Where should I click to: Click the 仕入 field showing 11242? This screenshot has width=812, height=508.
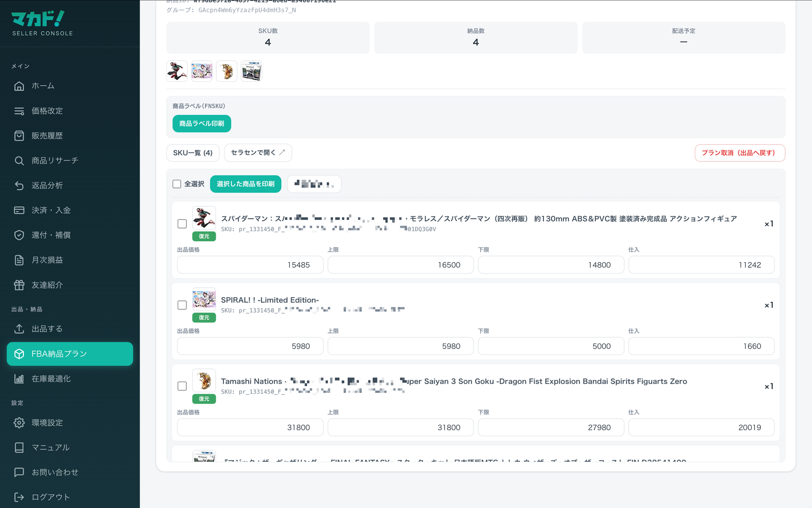(701, 265)
